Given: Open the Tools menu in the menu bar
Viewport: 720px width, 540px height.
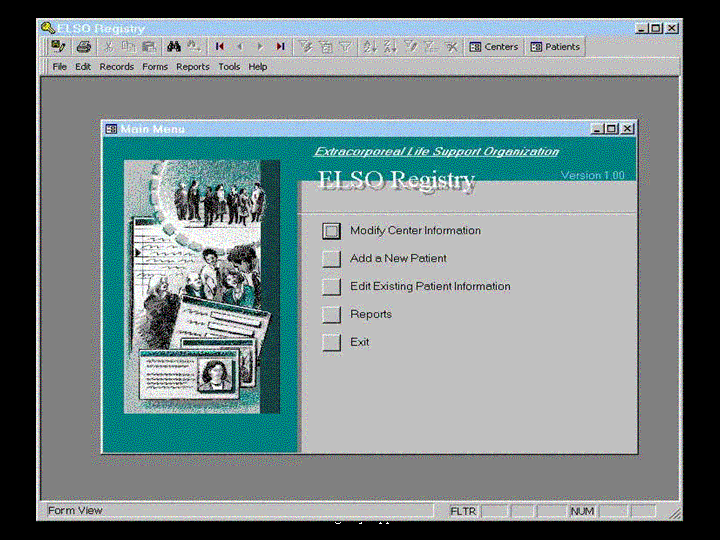Looking at the screenshot, I should [x=229, y=67].
